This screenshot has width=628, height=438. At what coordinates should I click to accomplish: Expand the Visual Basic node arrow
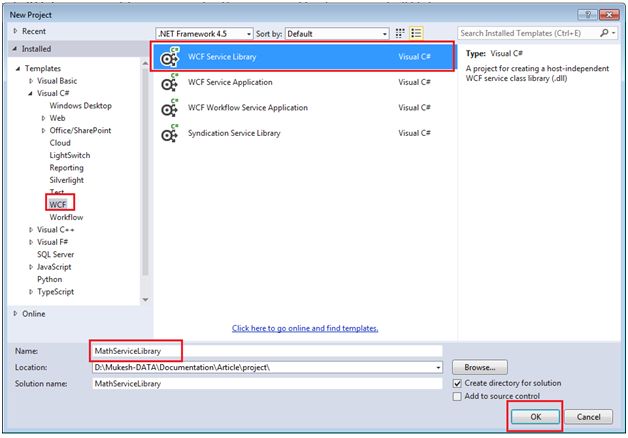(x=31, y=81)
